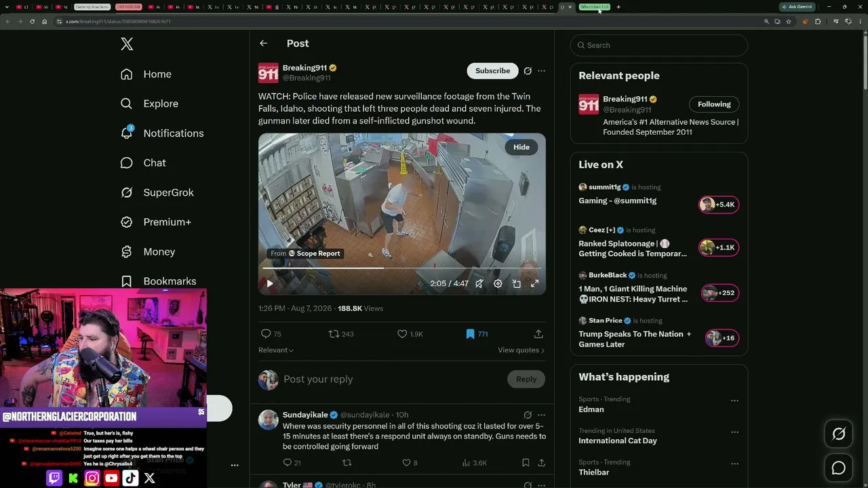Open Bookmarks in the sidebar
Viewport: 868px width, 488px height.
click(x=158, y=281)
